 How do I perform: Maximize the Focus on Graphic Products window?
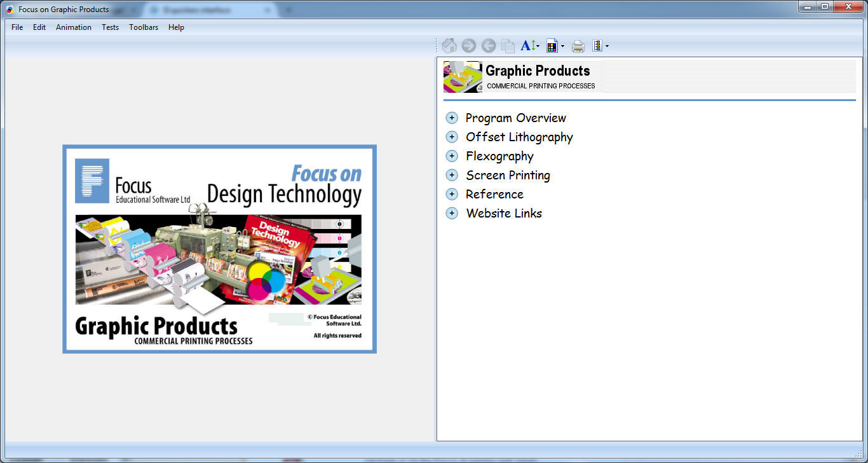pos(825,6)
